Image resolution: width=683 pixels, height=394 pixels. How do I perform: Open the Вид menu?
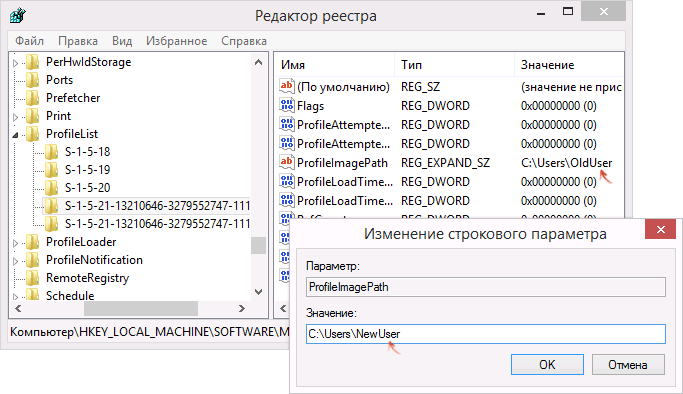[x=122, y=41]
